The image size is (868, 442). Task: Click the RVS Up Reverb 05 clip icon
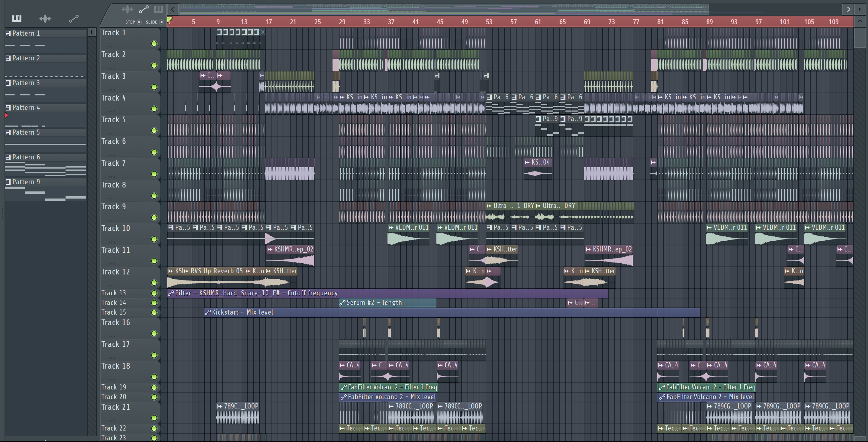[186, 271]
